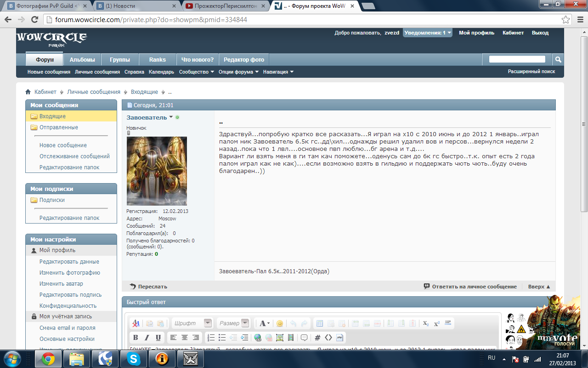The height and width of the screenshot is (368, 588).
Task: Click the Remove Text Formatting icon
Action: coord(136,323)
